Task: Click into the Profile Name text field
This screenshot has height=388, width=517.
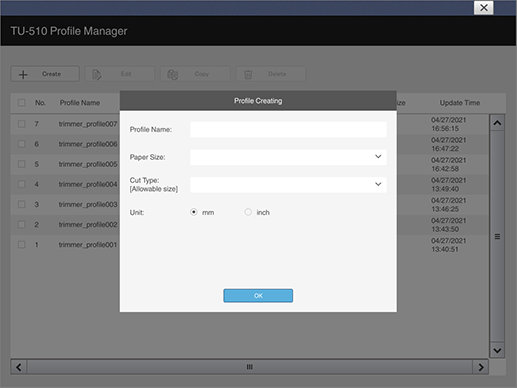Action: (288, 129)
